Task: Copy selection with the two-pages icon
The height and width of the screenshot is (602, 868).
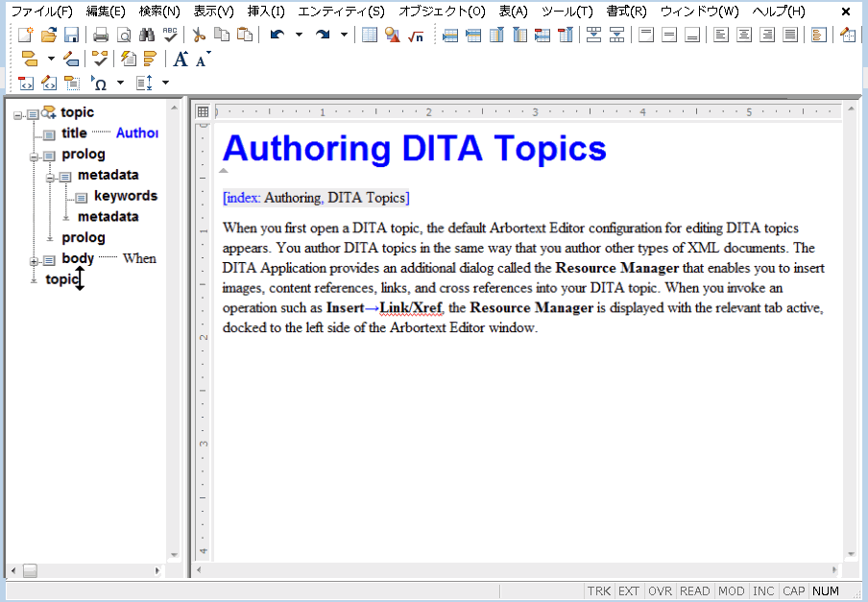Action: 222,35
